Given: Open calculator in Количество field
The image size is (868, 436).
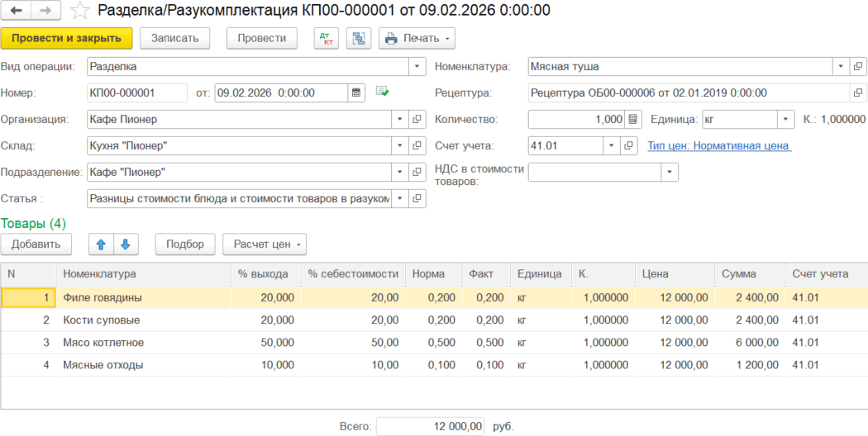Looking at the screenshot, I should point(632,120).
